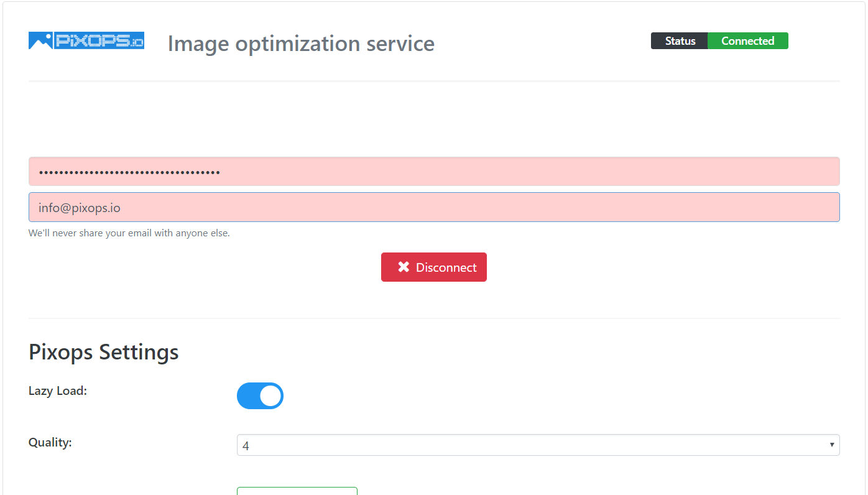Change Quality from value 4
This screenshot has height=495, width=868.
[x=538, y=445]
